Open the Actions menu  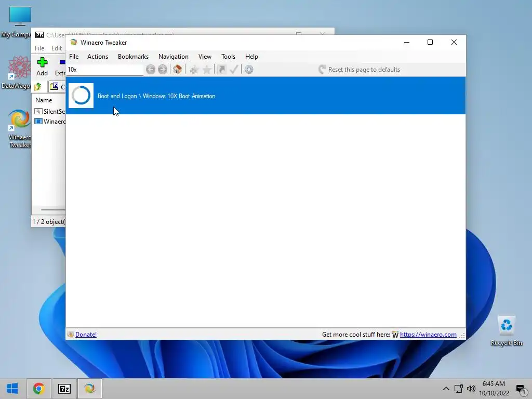[98, 57]
